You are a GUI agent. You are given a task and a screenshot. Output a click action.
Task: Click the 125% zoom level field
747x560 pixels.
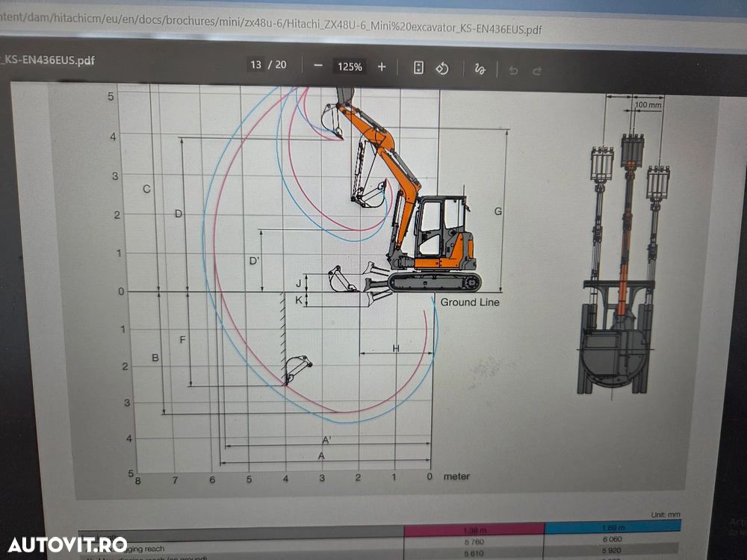(350, 66)
